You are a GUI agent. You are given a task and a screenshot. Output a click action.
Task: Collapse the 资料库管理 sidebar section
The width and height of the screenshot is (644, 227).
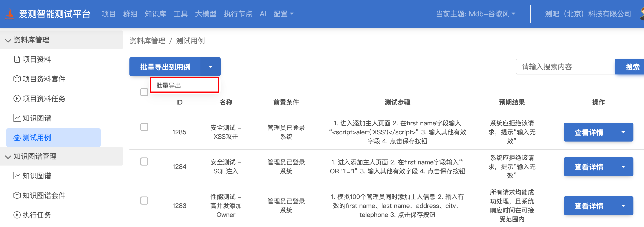[62, 40]
